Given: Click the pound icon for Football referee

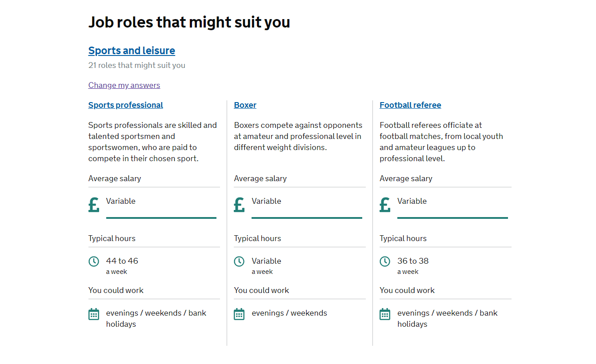Looking at the screenshot, I should click(385, 205).
